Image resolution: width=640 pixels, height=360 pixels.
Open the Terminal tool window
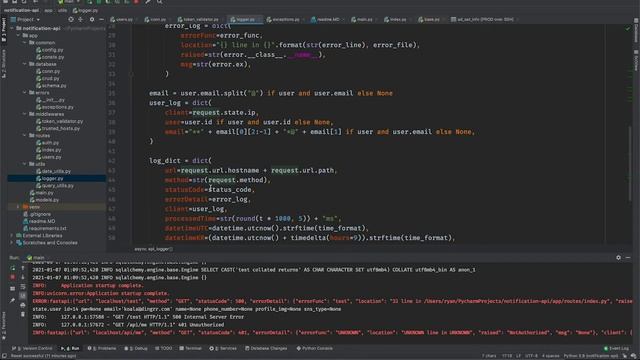point(191,348)
